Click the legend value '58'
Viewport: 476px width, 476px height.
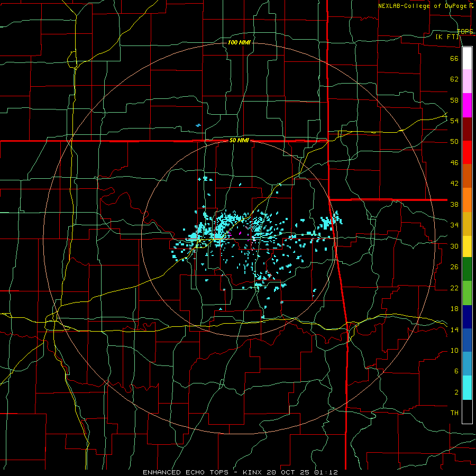454,100
